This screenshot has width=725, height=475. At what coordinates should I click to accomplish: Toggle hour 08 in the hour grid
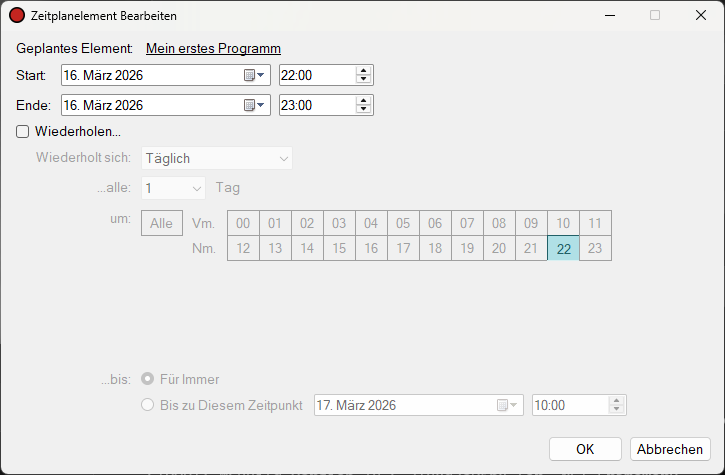[499, 223]
